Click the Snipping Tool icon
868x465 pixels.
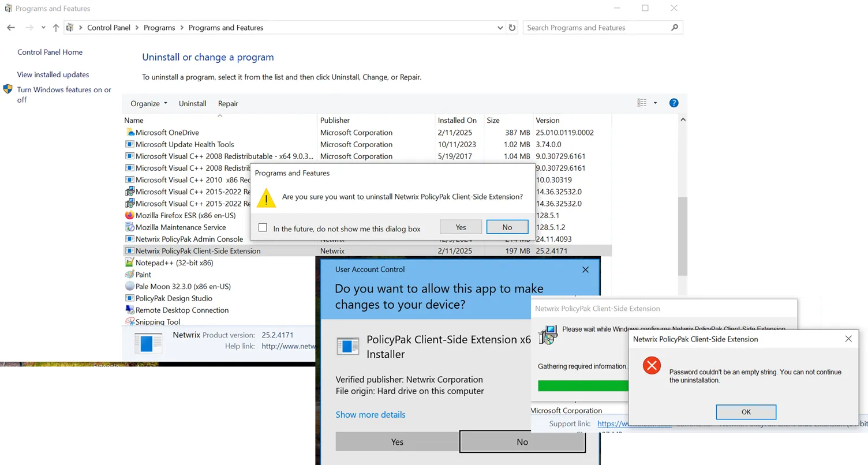pyautogui.click(x=130, y=322)
